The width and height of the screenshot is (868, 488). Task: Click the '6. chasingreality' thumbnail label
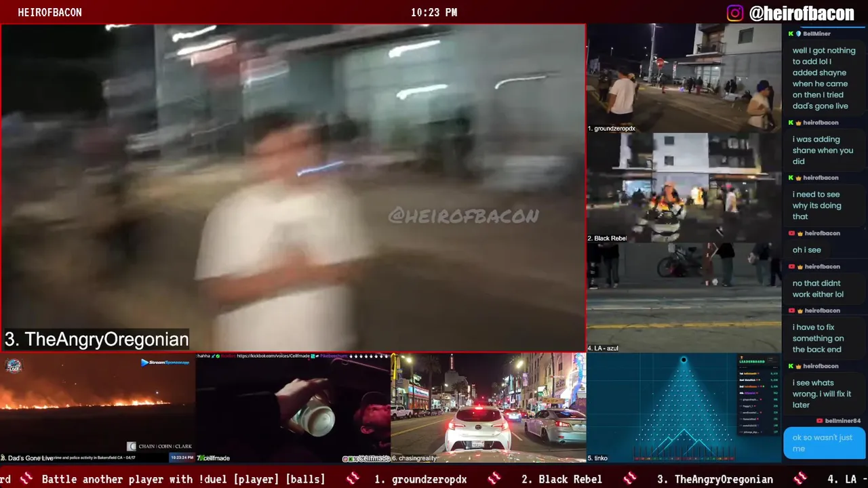coord(414,458)
